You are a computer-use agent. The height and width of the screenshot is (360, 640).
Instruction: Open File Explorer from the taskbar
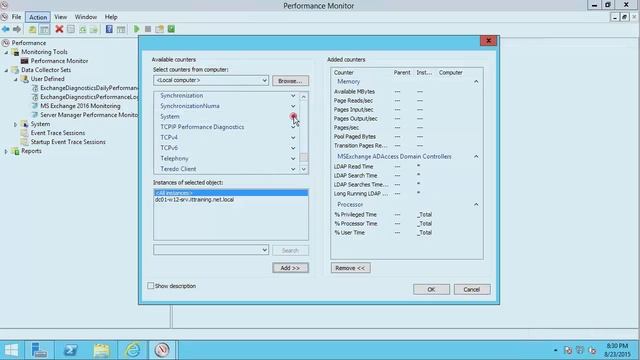click(101, 350)
